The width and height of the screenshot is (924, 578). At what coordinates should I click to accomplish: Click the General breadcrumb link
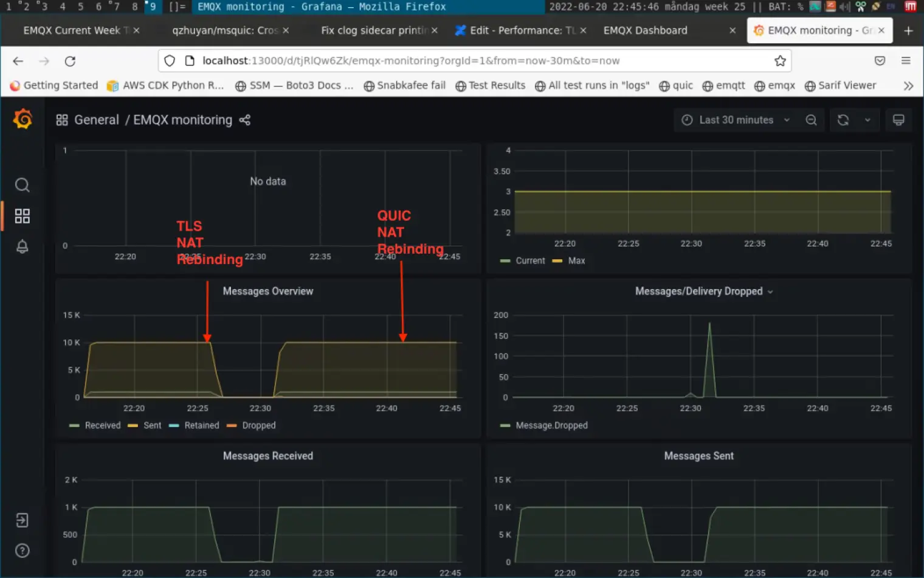97,120
